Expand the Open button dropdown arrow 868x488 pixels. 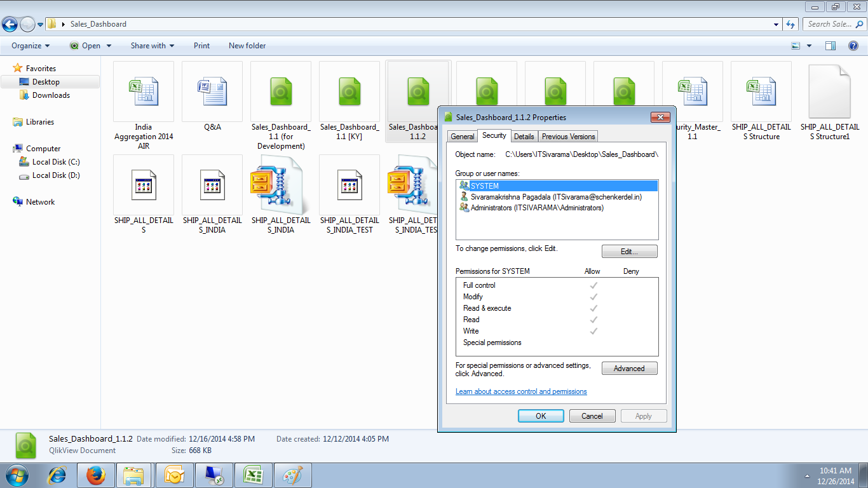pos(109,46)
